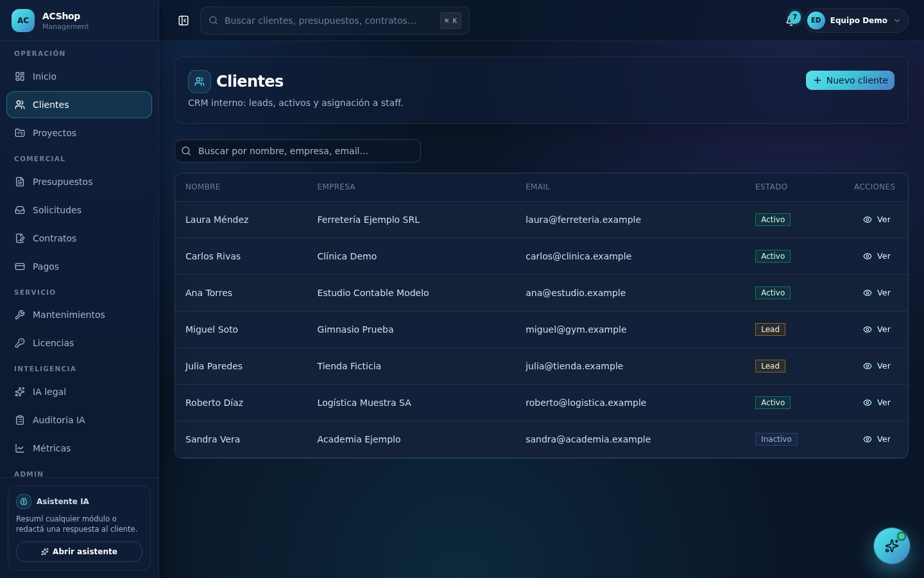Toggle the sidebar collapse icon
The width and height of the screenshot is (924, 578).
coord(184,21)
